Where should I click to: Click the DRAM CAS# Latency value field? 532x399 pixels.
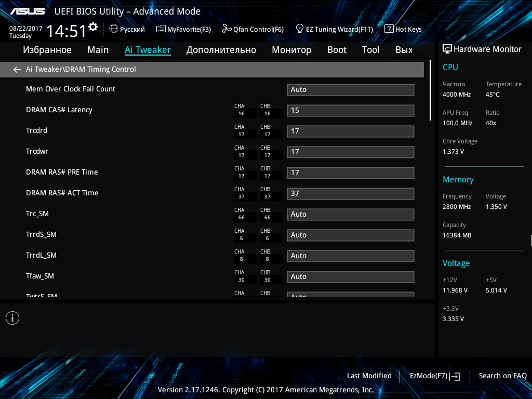[351, 111]
